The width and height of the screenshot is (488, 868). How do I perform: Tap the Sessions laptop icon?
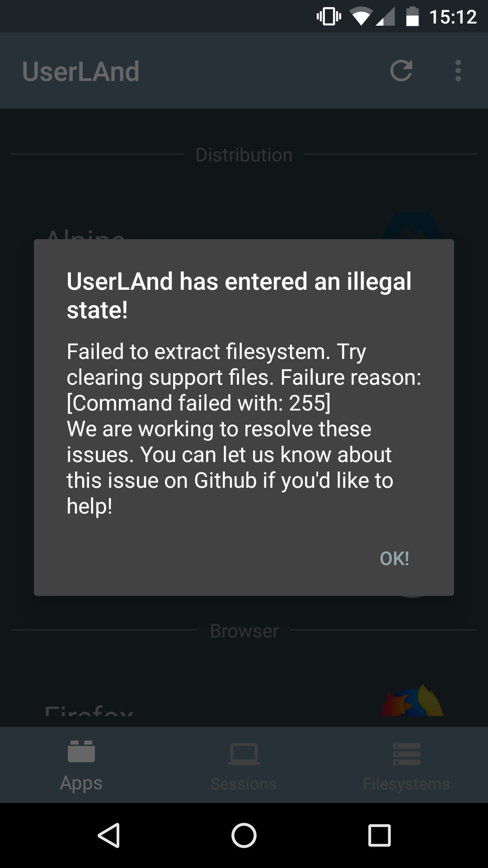tap(243, 753)
